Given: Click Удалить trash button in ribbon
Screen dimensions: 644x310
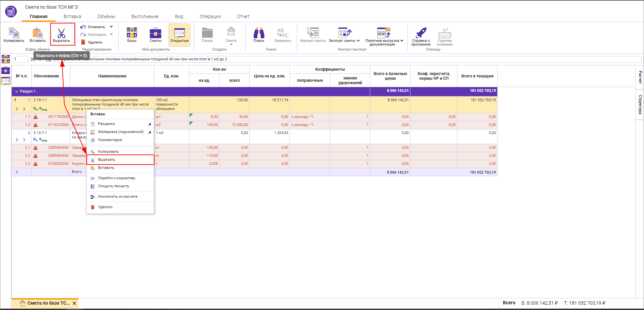Looking at the screenshot, I should pyautogui.click(x=92, y=42).
